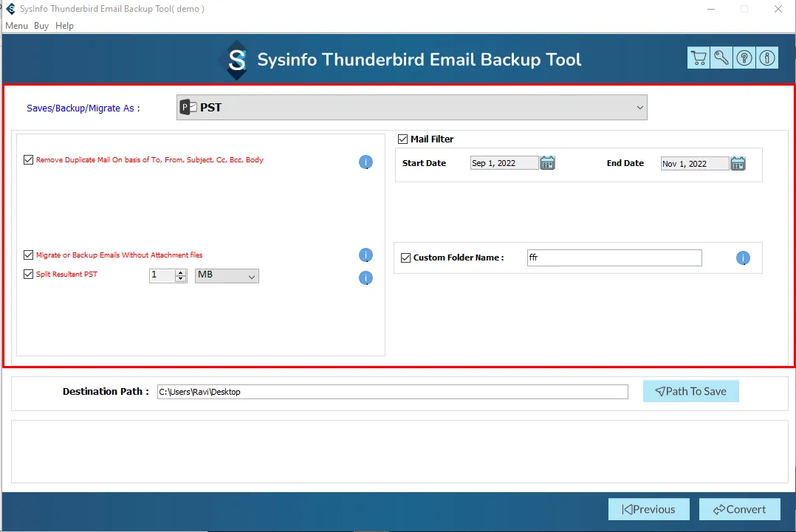Click info icon beside Split Resultant PST

pyautogui.click(x=366, y=278)
